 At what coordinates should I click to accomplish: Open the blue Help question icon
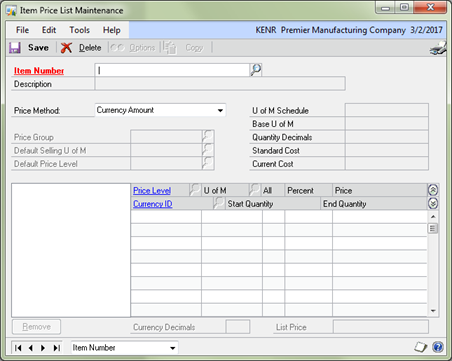point(438,347)
